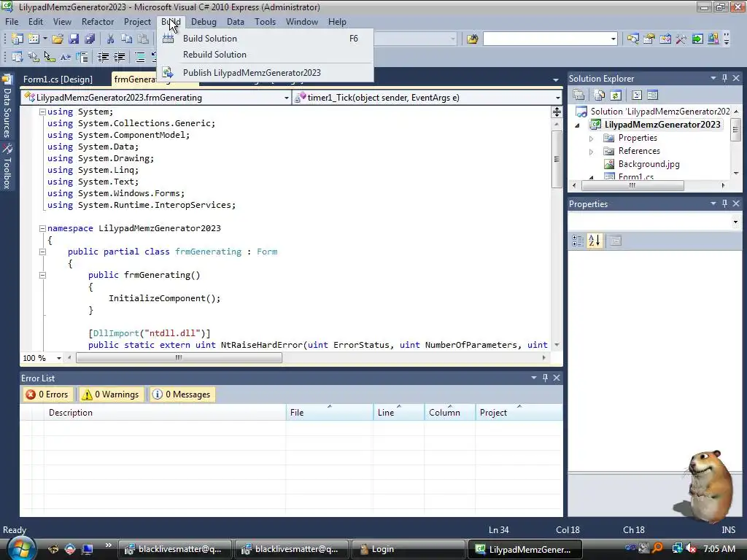This screenshot has height=560, width=747.
Task: Select Background.jpg in Solution Explorer
Action: [x=649, y=164]
